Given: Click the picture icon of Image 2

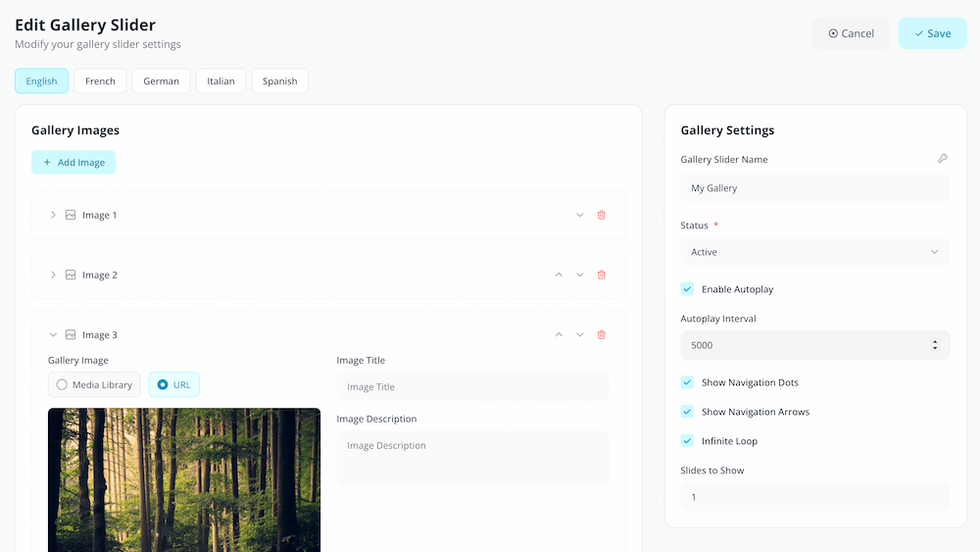Looking at the screenshot, I should (x=71, y=276).
